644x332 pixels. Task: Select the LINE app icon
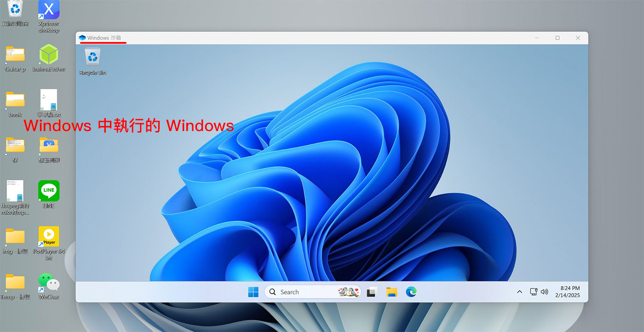tap(49, 194)
